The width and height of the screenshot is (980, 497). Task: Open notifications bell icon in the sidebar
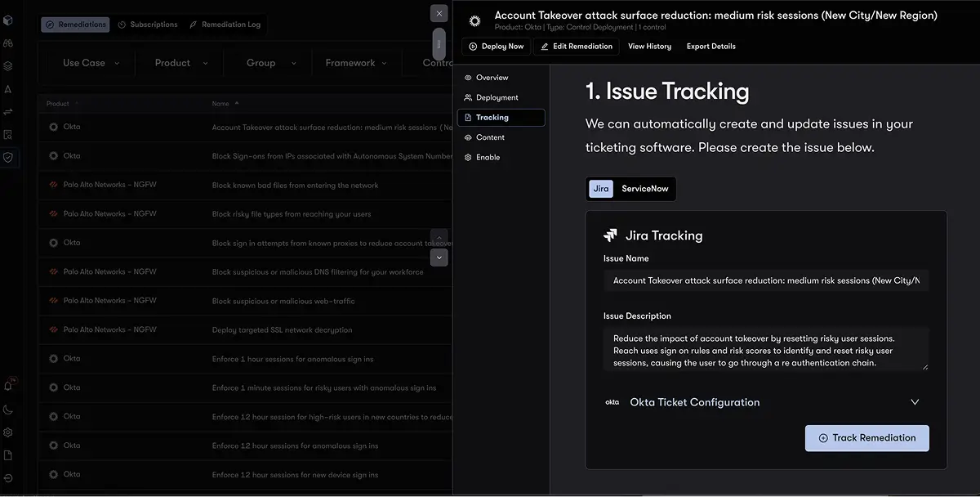[x=8, y=386]
